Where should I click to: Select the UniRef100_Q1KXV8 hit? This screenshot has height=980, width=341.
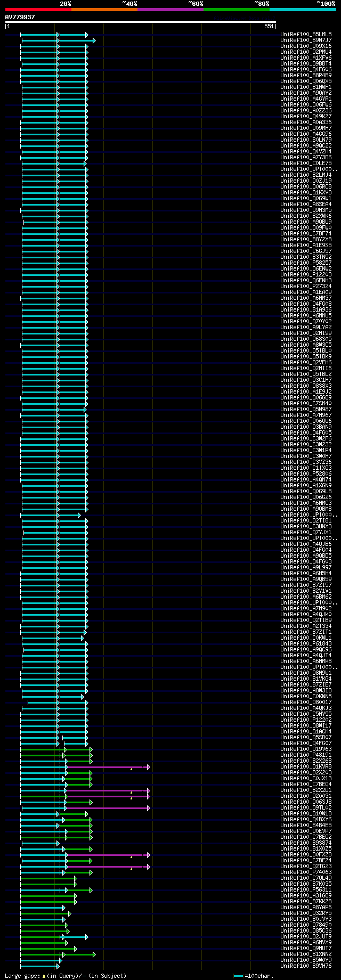tap(306, 192)
